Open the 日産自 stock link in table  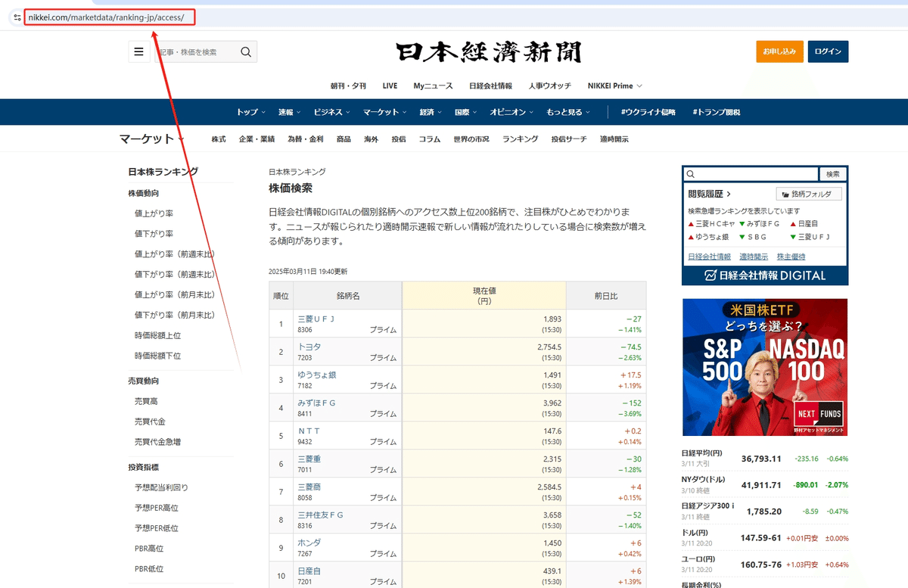pos(309,571)
